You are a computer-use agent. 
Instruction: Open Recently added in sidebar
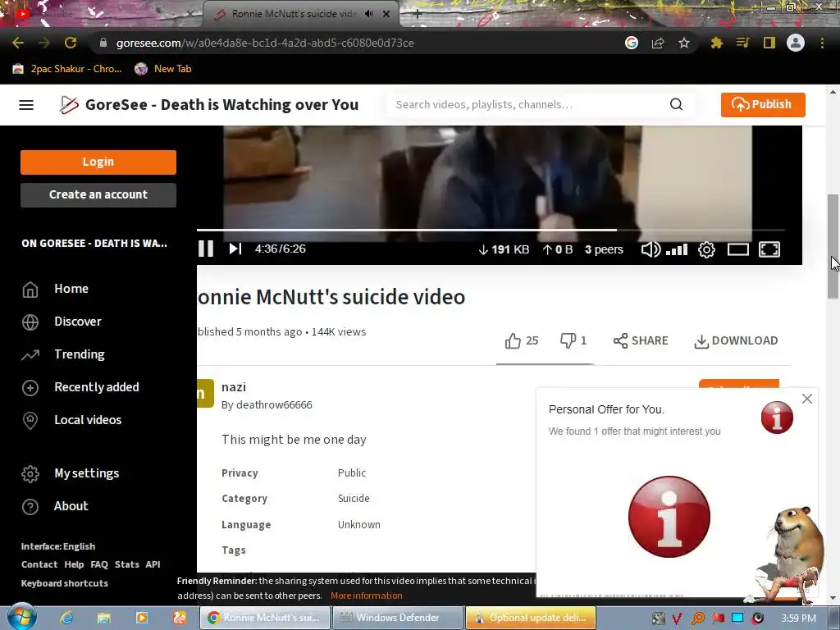point(97,387)
